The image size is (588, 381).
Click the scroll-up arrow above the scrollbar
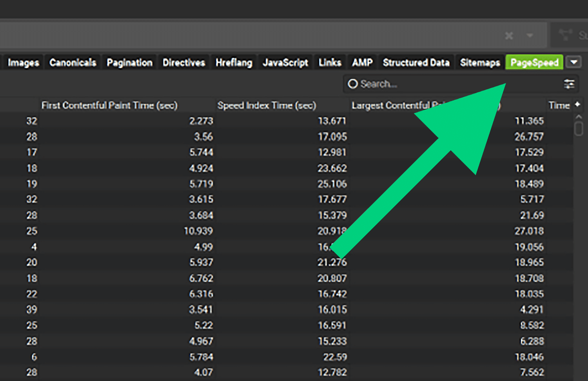[579, 117]
